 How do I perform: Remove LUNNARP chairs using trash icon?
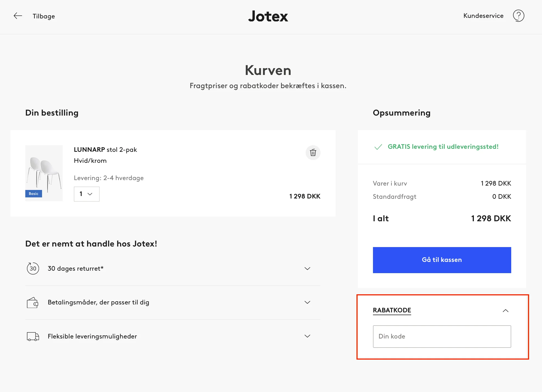coord(313,153)
